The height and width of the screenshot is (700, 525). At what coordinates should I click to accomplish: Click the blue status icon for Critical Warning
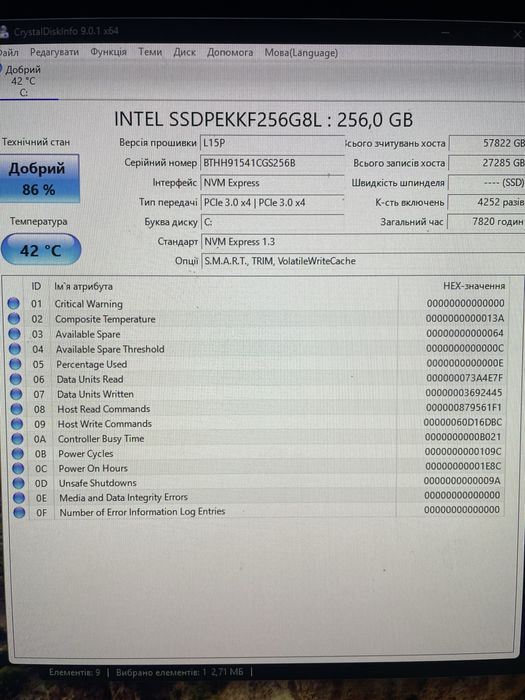pos(13,304)
